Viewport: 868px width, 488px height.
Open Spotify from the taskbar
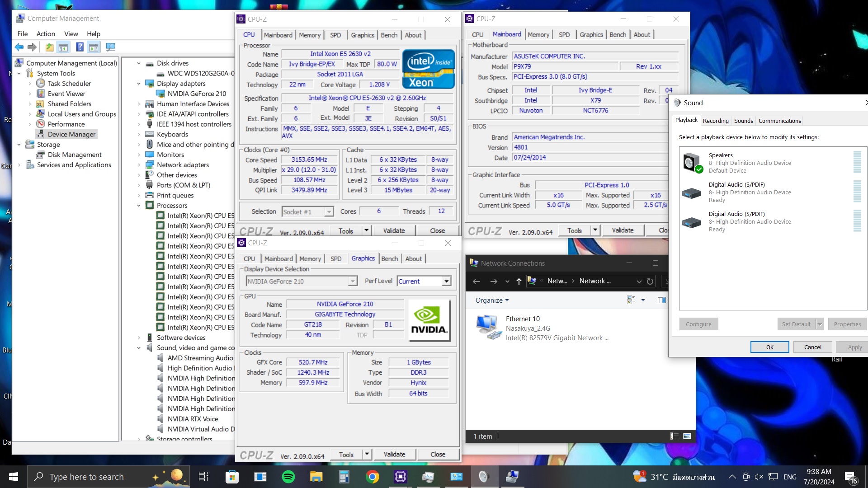coord(288,477)
